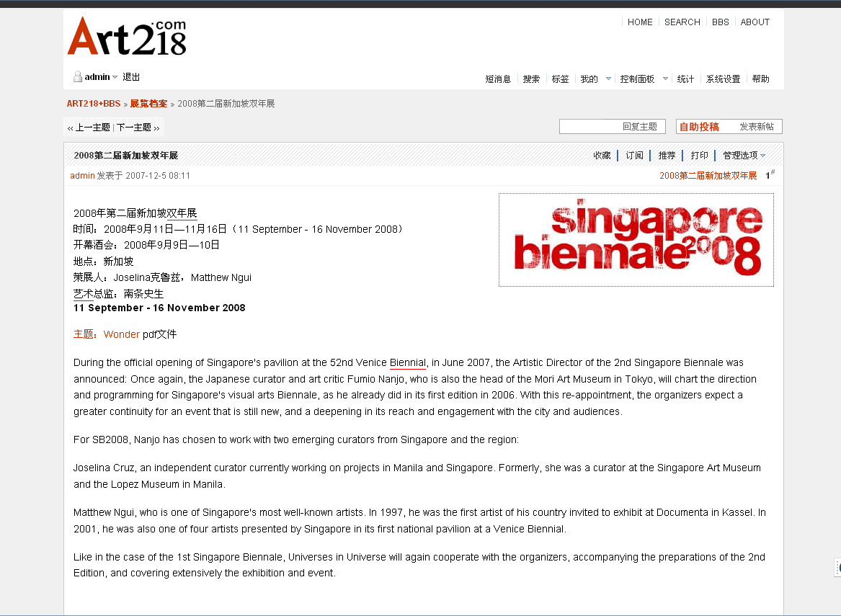Viewport: 841px width, 616px height.
Task: Open 我的 menu item
Action: pos(589,79)
